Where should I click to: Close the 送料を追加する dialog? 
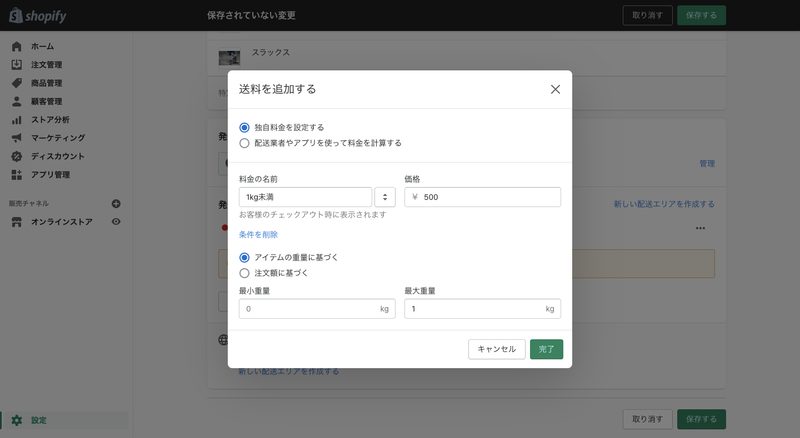[x=555, y=89]
